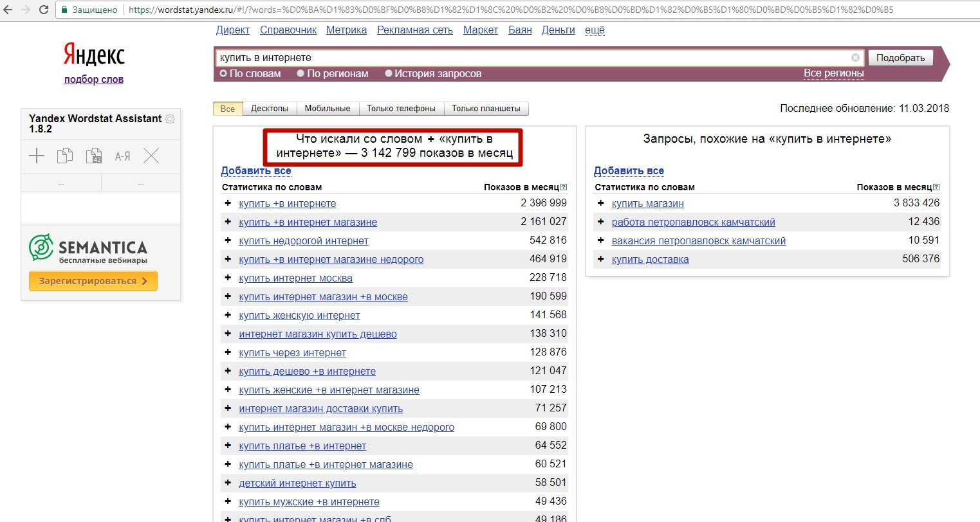This screenshot has width=980, height=522.
Task: Add 'купить магазин' with plus icon
Action: [x=600, y=203]
